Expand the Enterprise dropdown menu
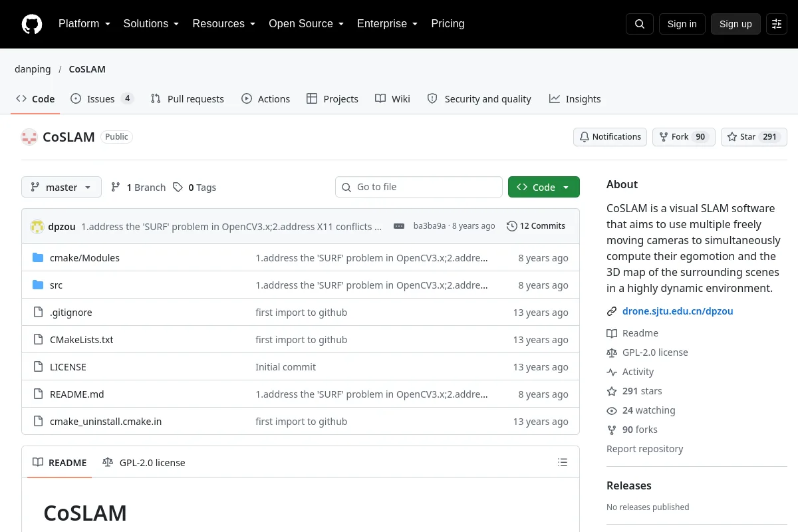The image size is (798, 532). [x=388, y=24]
